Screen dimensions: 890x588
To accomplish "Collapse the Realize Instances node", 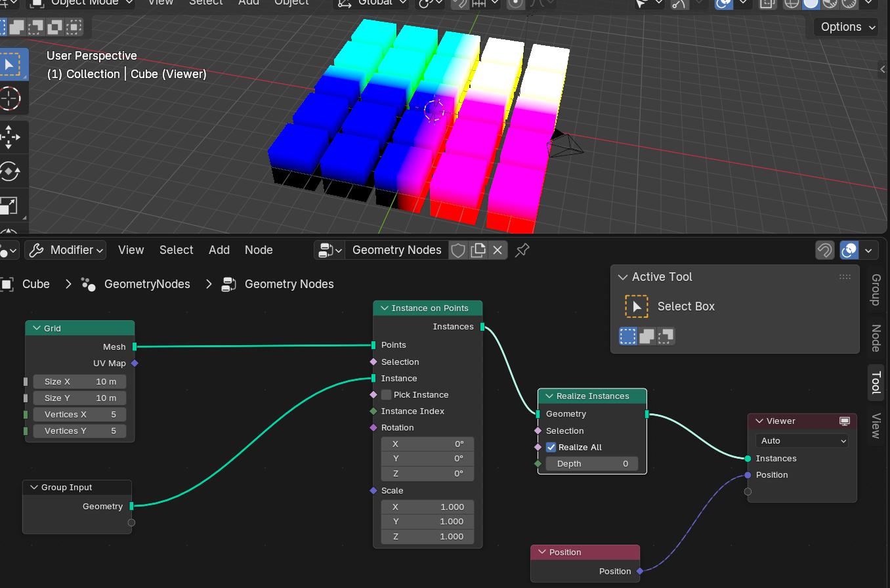I will click(x=549, y=396).
